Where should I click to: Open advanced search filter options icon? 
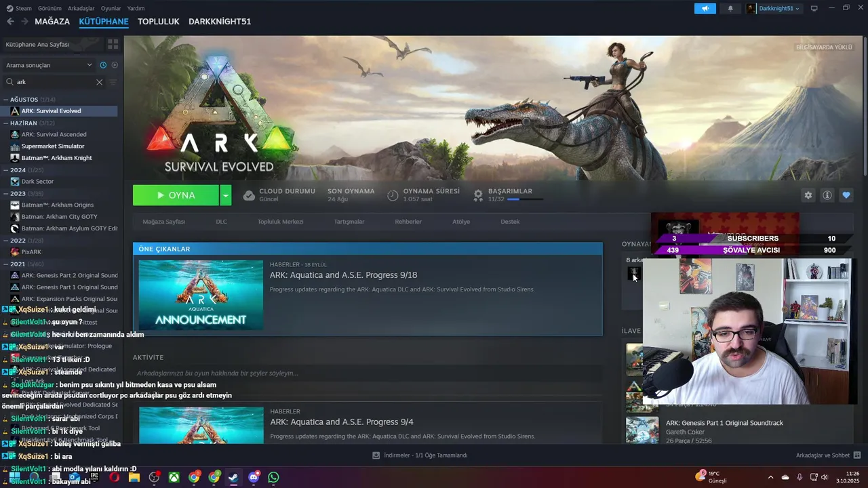[x=113, y=82]
